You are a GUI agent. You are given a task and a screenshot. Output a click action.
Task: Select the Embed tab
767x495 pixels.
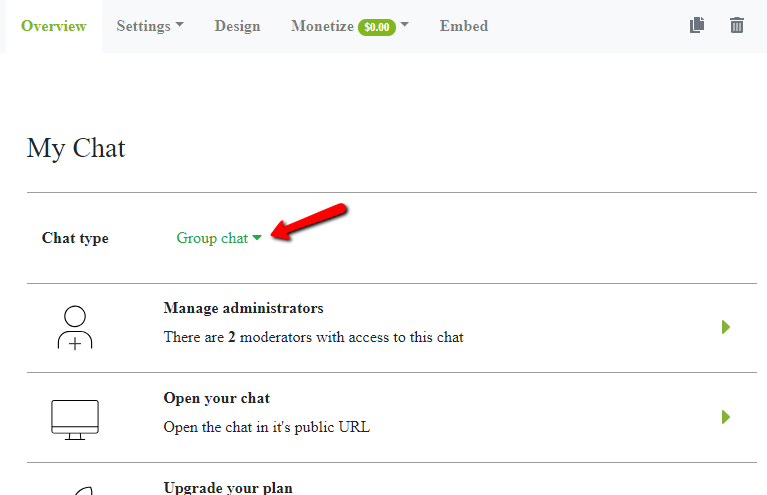464,26
